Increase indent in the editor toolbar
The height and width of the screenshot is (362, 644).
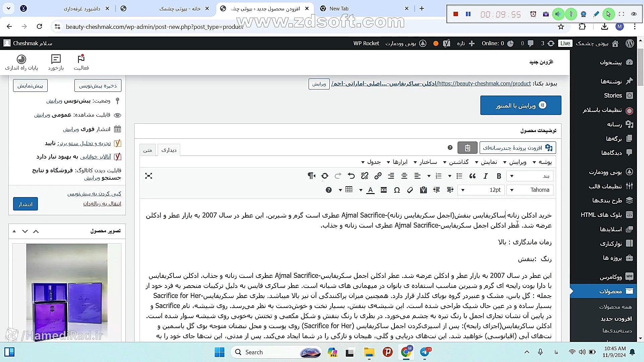pos(450,190)
